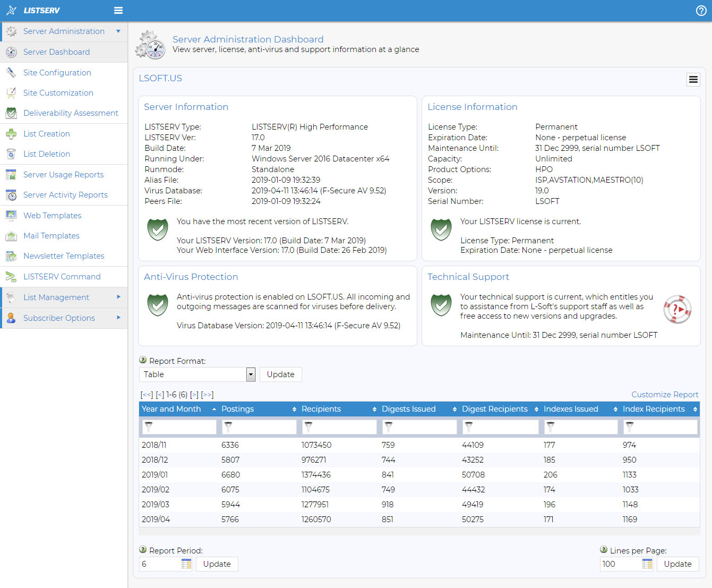Image resolution: width=712 pixels, height=588 pixels.
Task: Open the Customize Report link
Action: (665, 395)
